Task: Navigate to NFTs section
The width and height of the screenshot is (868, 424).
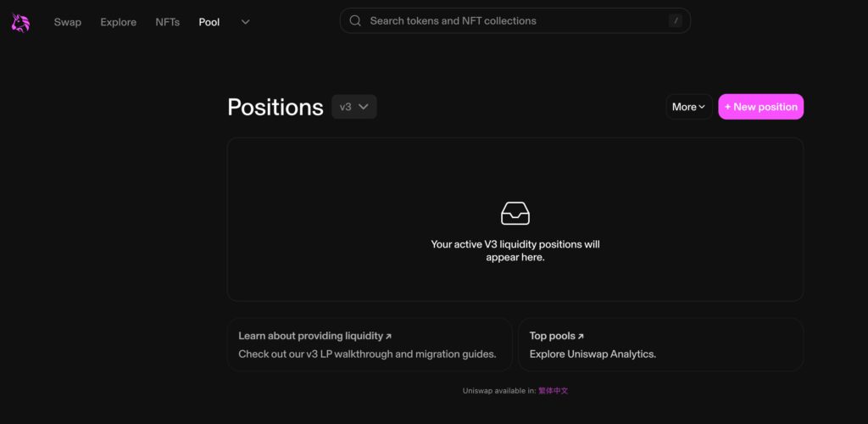Action: tap(167, 22)
